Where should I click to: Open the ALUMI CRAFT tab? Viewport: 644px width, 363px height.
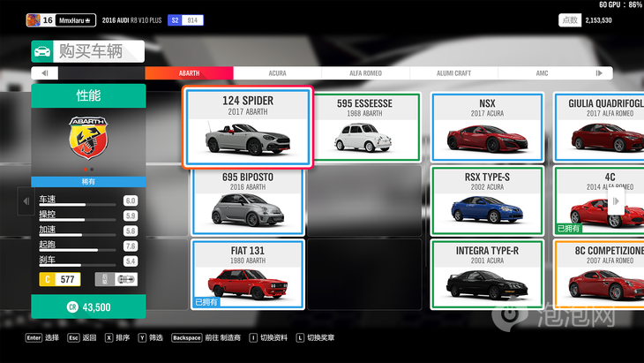coord(453,73)
